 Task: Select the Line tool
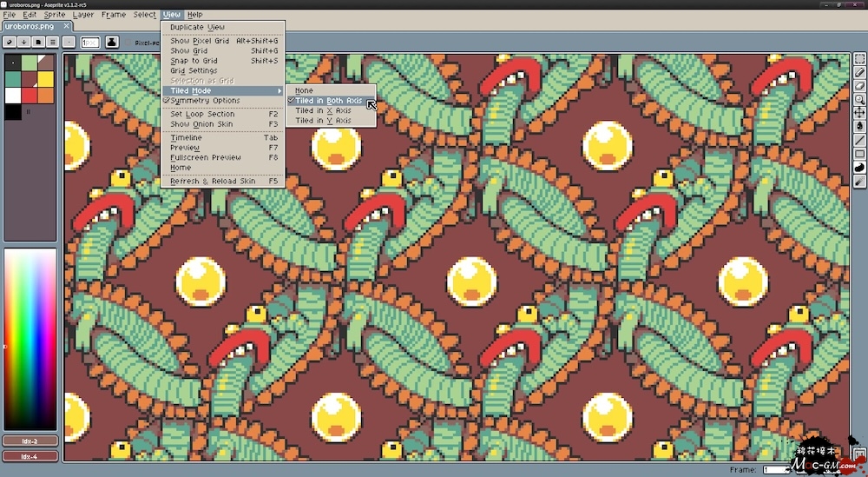pos(859,140)
